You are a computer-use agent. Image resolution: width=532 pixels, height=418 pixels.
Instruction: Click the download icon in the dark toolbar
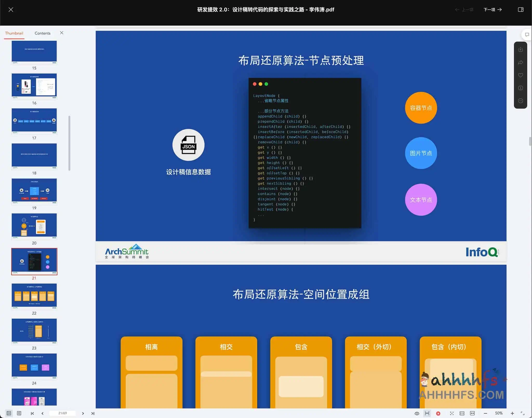pos(520,50)
